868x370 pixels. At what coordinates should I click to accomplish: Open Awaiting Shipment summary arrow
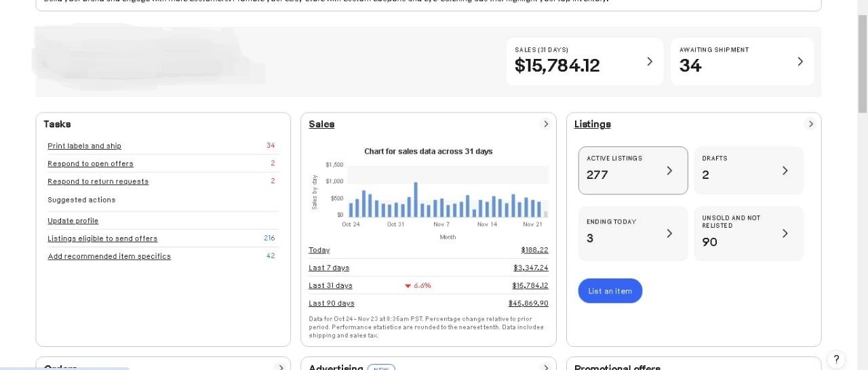[800, 62]
